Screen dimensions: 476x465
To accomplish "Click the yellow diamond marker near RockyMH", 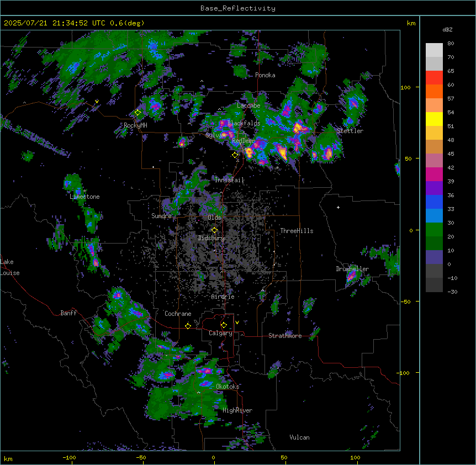I will (x=137, y=113).
